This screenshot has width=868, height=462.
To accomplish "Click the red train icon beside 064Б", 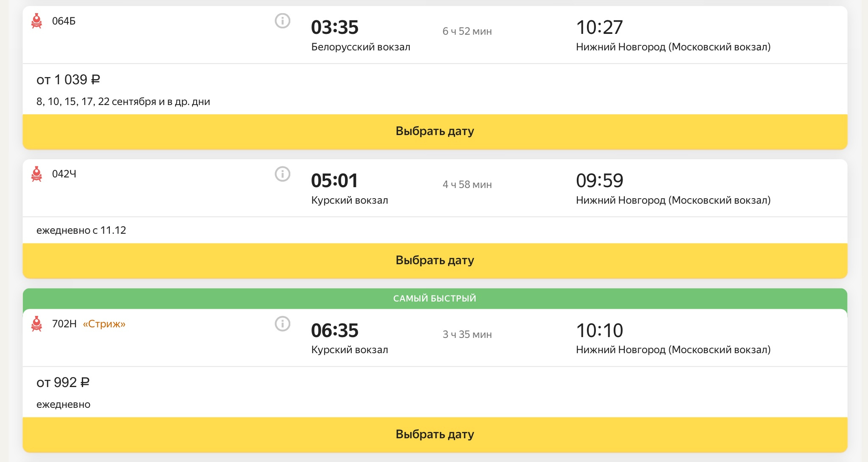I will coord(37,21).
